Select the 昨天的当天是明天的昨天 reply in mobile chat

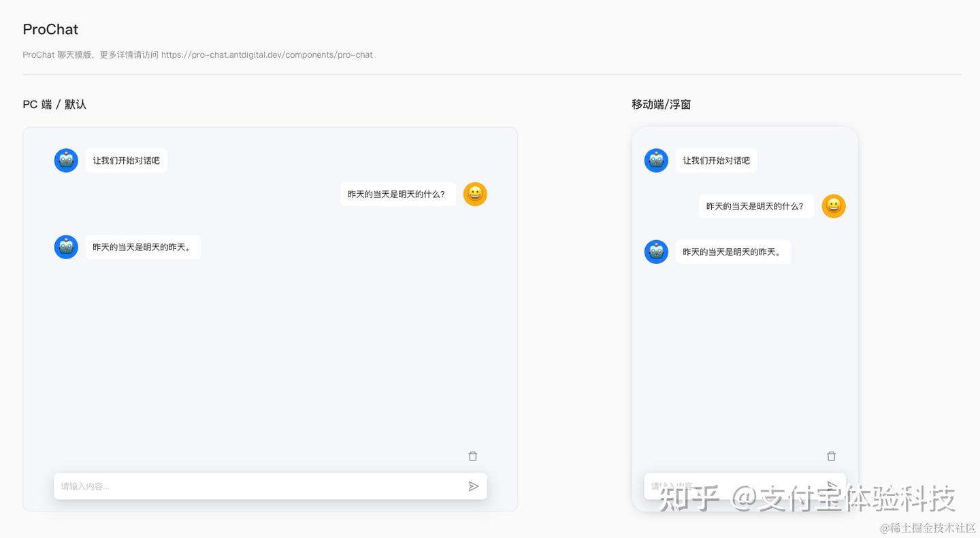pyautogui.click(x=733, y=252)
